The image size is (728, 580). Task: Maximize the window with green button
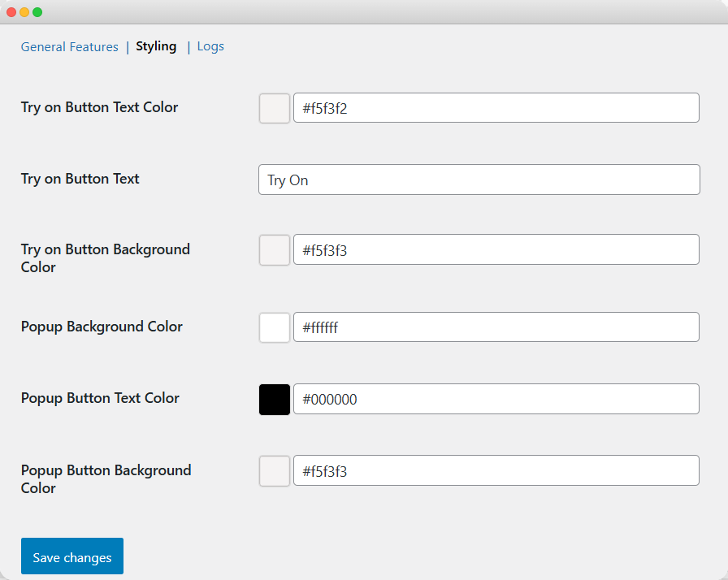click(37, 12)
